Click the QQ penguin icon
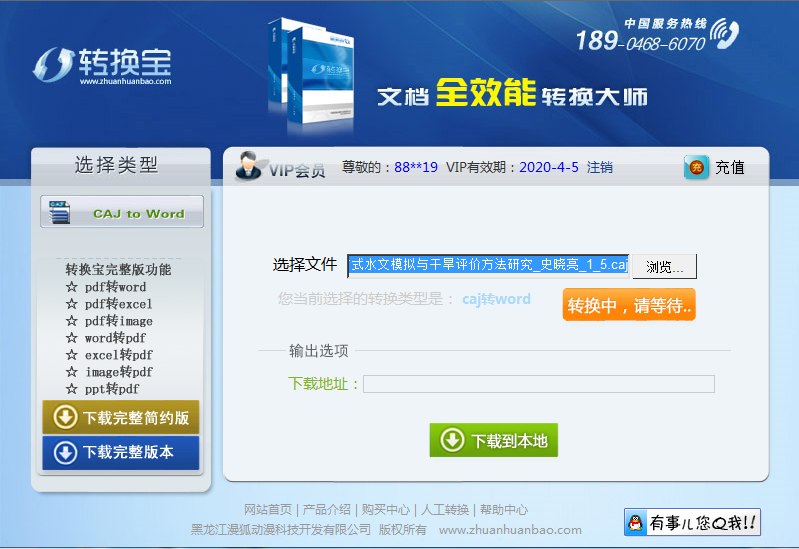The image size is (799, 549). tap(635, 522)
